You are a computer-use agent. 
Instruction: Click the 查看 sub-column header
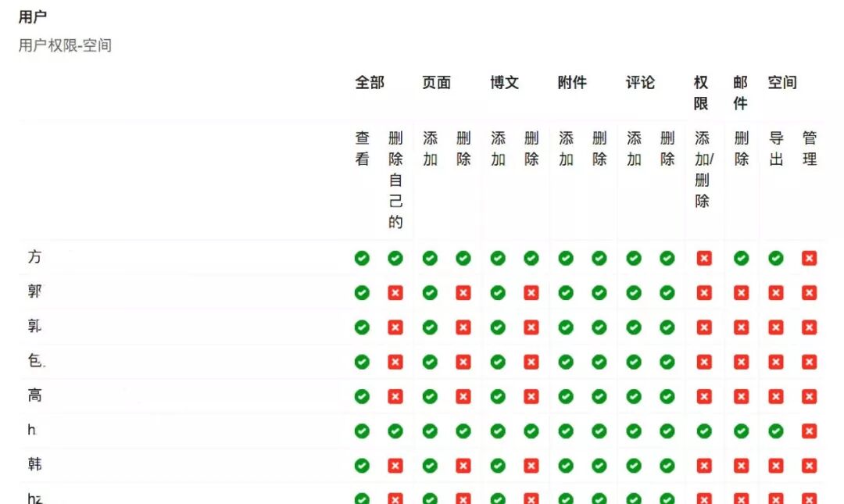tap(363, 148)
